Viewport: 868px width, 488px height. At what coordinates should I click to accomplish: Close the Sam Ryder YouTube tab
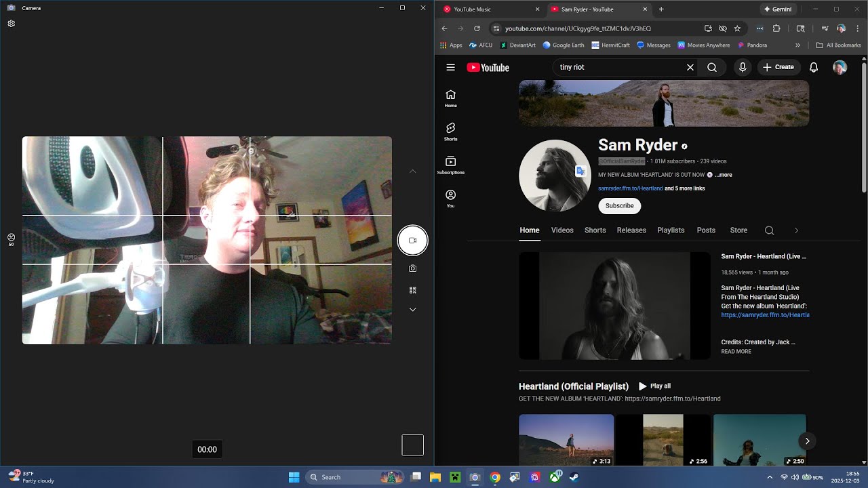click(x=645, y=9)
